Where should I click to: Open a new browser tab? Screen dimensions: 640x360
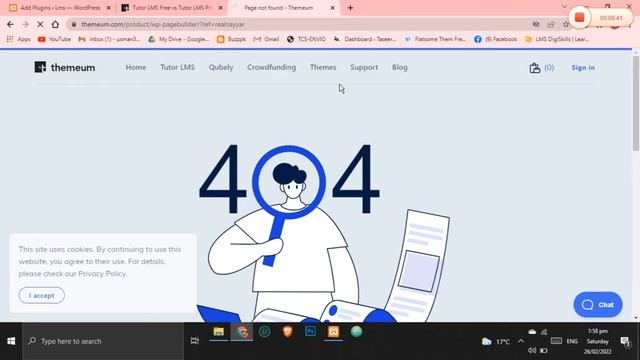coord(350,8)
